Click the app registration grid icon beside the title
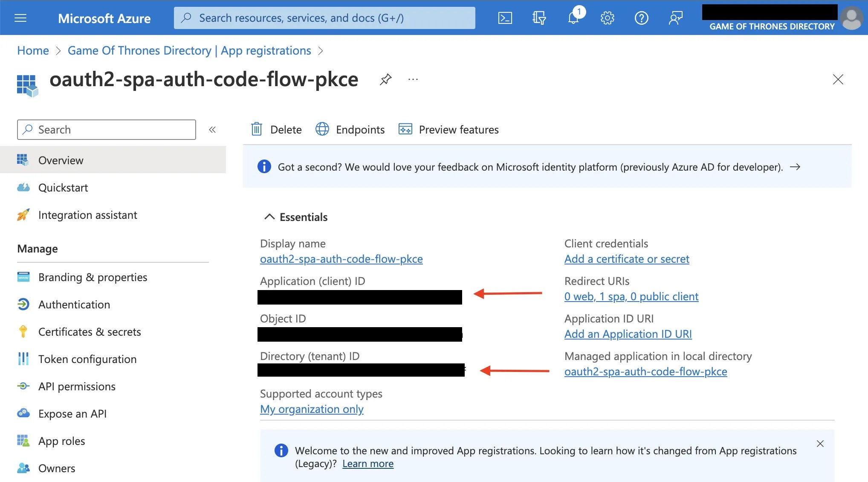 click(28, 85)
